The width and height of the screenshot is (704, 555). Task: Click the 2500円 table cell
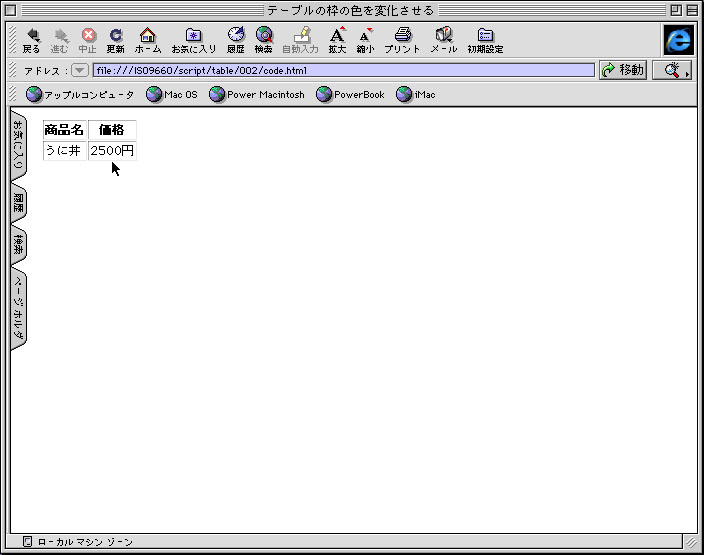[x=112, y=150]
